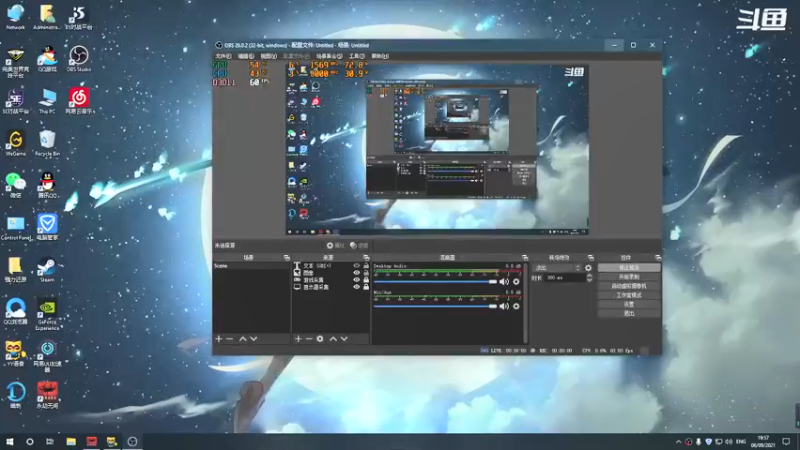The image size is (800, 450).
Task: Click Start Virtual Camera button
Action: [629, 286]
